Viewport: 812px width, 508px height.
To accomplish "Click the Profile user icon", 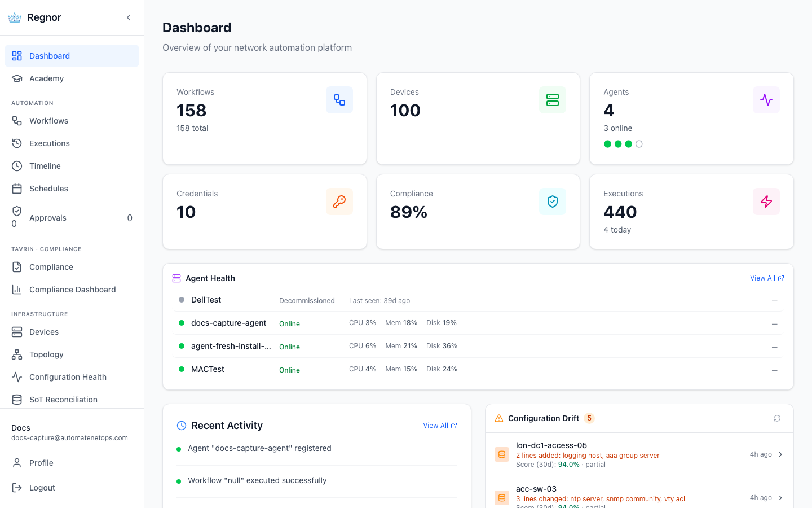I will (x=17, y=463).
